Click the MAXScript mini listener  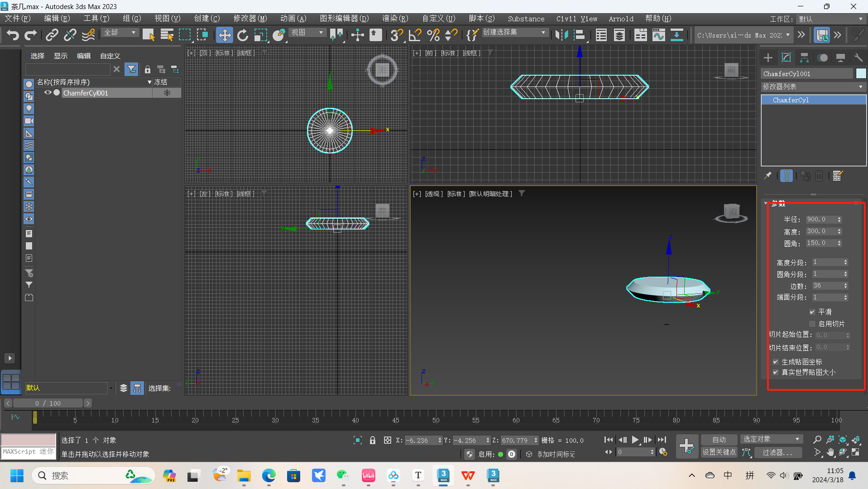28,452
